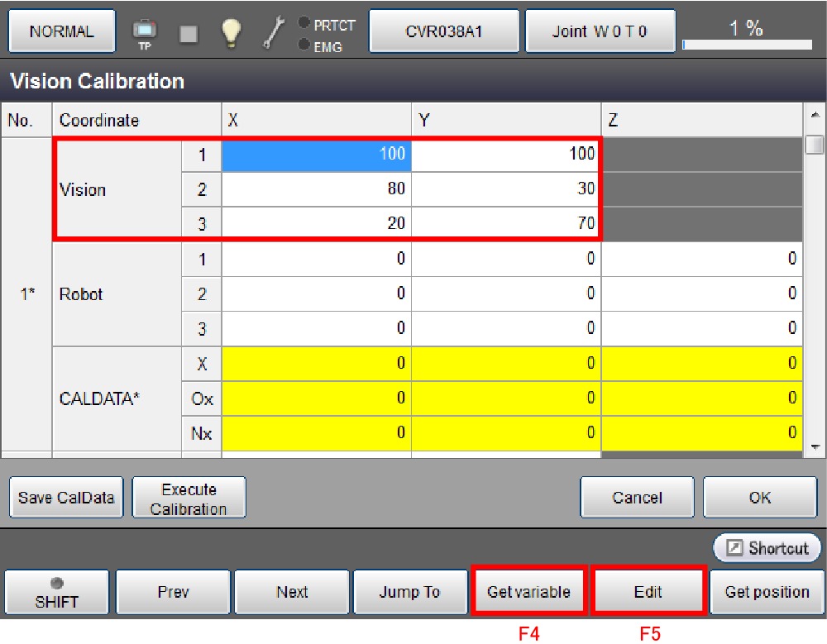
Task: Select the Vision 1 X cell
Action: [x=316, y=154]
